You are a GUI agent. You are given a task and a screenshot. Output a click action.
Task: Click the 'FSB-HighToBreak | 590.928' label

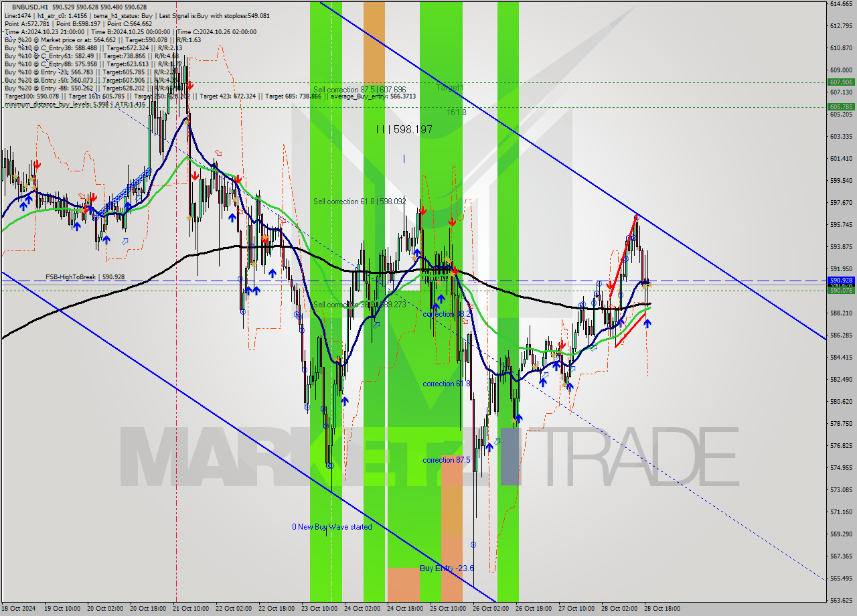point(85,277)
